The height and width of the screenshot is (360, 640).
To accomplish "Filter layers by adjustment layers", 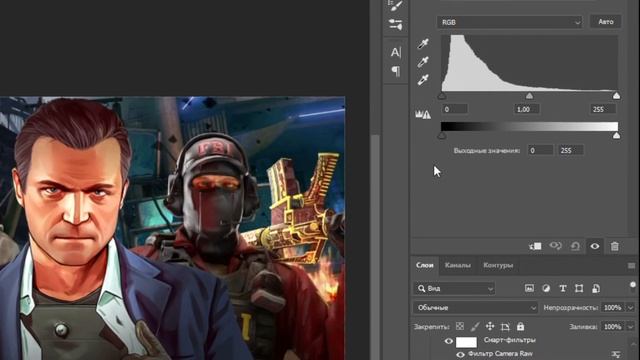I will 546,288.
